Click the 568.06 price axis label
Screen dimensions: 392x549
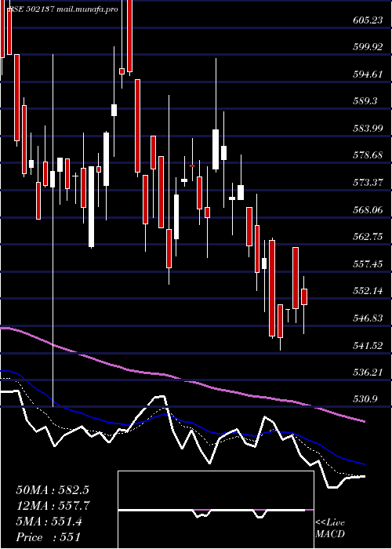pyautogui.click(x=368, y=209)
